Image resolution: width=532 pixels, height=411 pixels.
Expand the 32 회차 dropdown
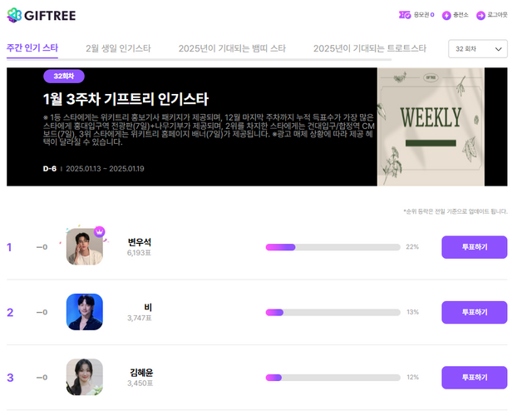coord(478,49)
